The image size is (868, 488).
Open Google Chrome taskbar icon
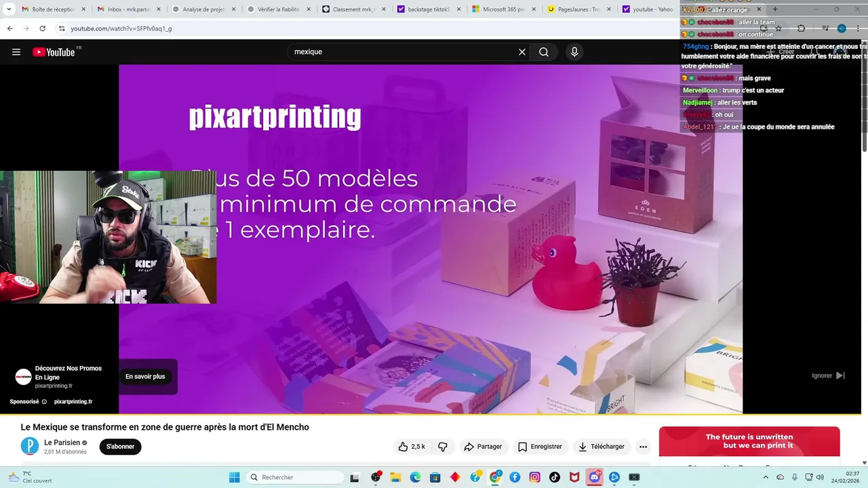point(496,477)
